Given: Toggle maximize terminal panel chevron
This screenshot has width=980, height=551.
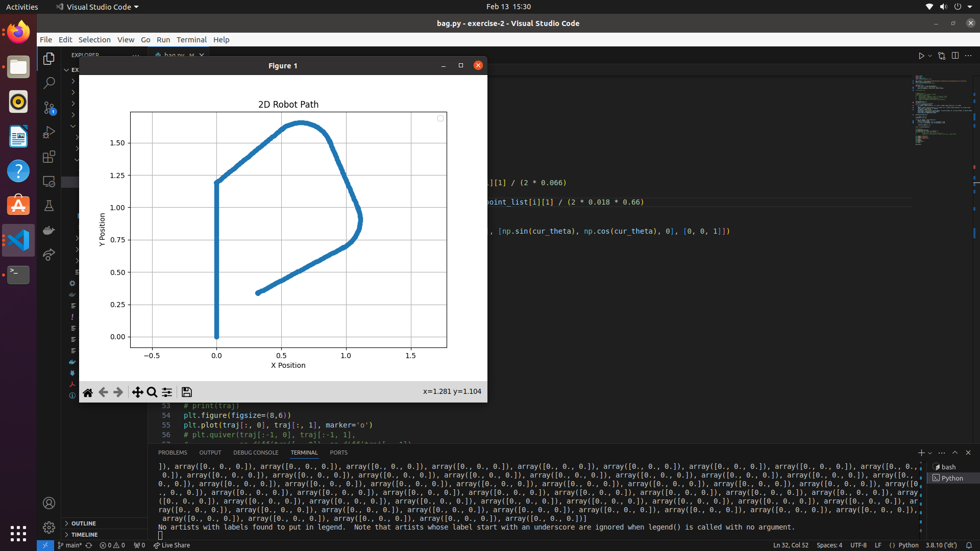Looking at the screenshot, I should click(x=955, y=453).
